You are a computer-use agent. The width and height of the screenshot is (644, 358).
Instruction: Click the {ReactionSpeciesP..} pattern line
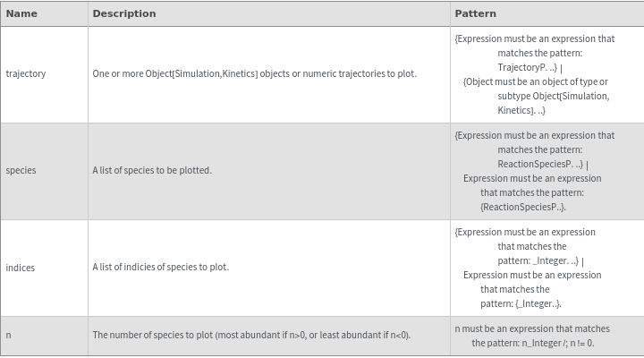click(x=522, y=207)
